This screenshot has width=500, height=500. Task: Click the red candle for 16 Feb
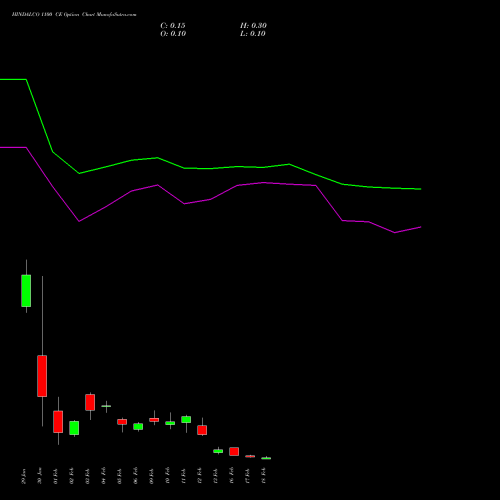234,451
